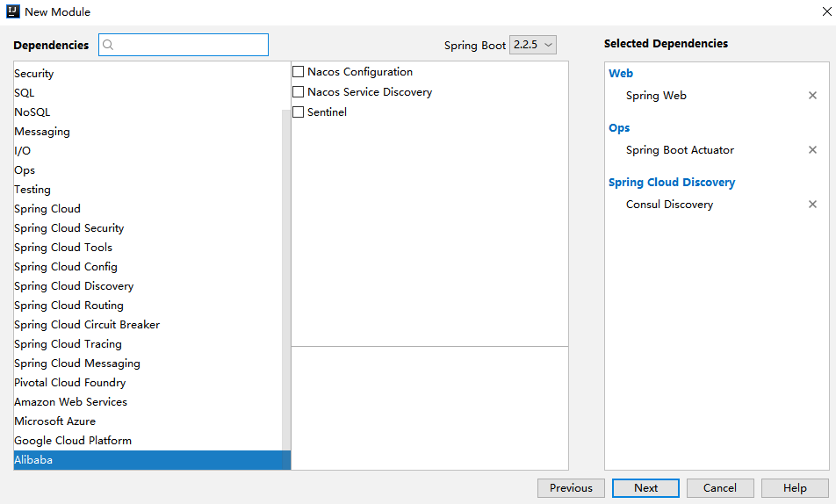
Task: Click the search magnifier icon
Action: (x=108, y=45)
